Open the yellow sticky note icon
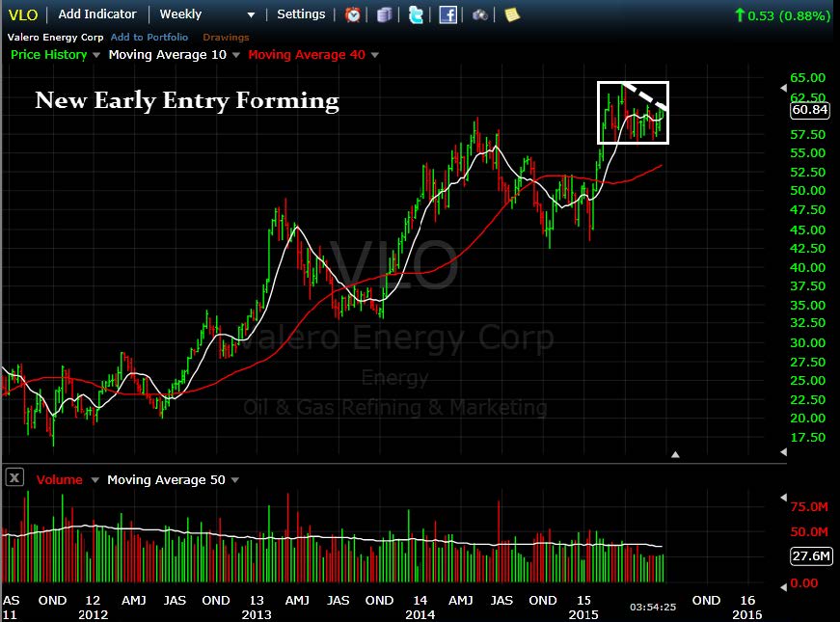Screen dimensions: 840x622 512,15
